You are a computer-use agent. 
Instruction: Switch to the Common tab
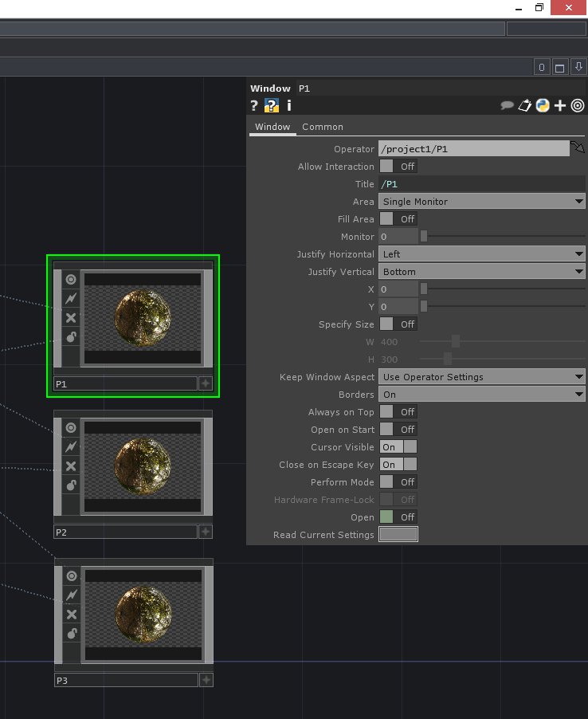[x=323, y=127]
